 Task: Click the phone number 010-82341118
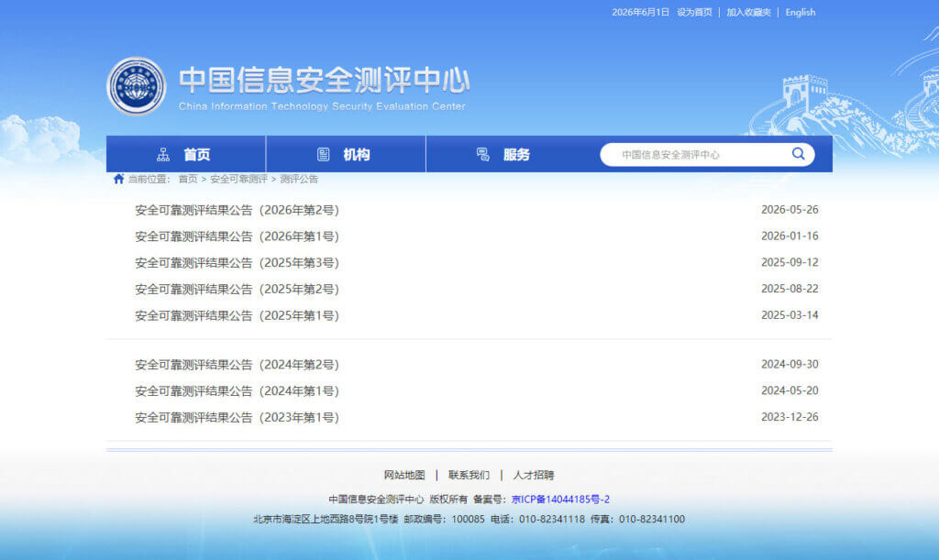pos(551,519)
